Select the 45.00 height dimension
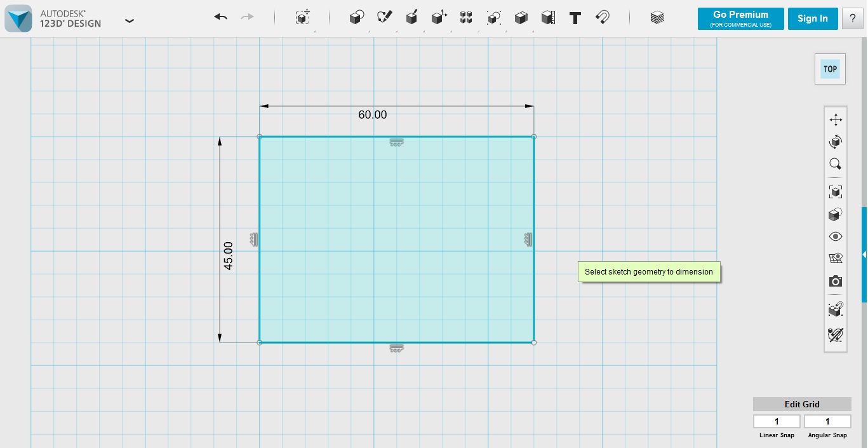This screenshot has height=448, width=868. (x=229, y=255)
